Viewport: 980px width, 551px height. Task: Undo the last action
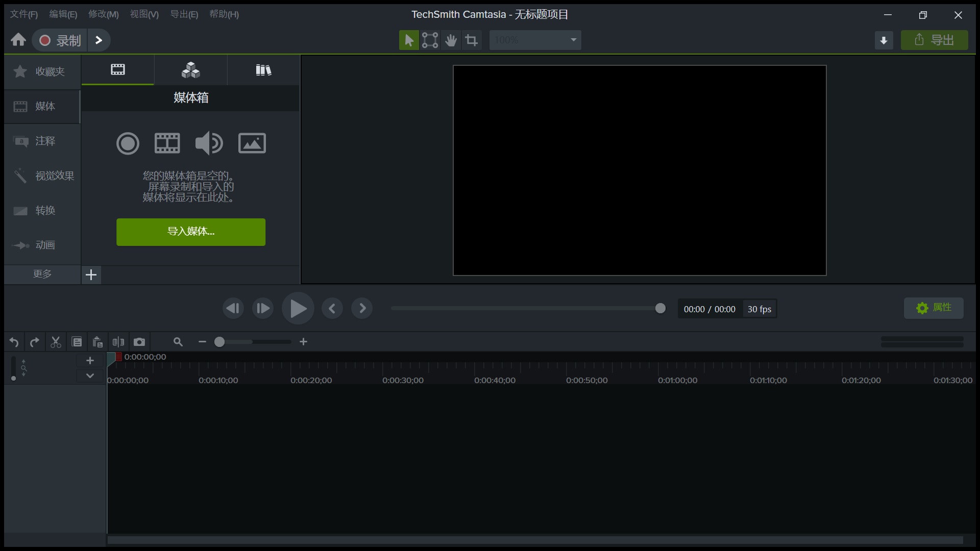(x=14, y=342)
